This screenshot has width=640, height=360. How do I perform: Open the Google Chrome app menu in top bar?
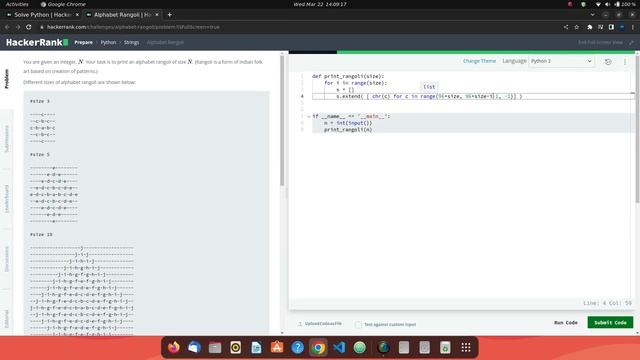[63, 4]
